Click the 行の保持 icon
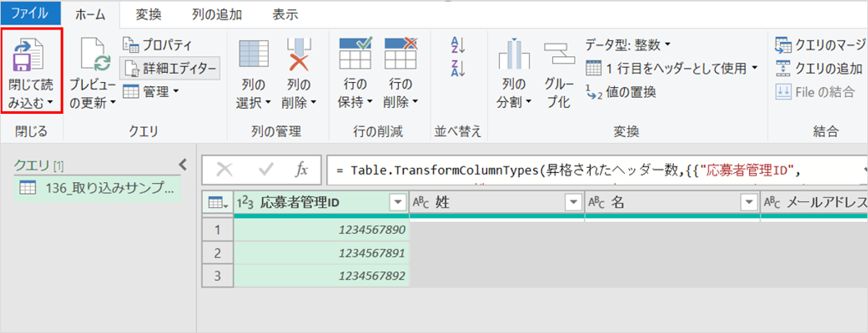 (355, 55)
